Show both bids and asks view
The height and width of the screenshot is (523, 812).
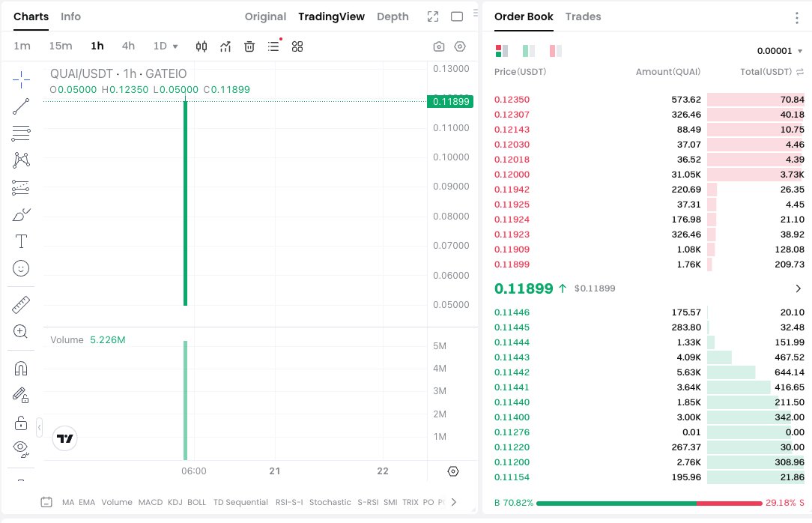click(502, 51)
